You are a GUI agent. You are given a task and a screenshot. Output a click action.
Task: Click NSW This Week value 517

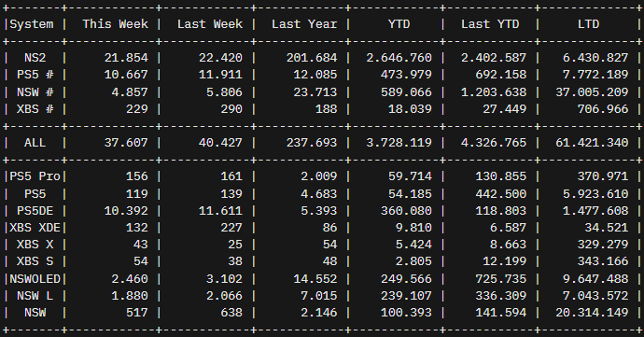[137, 313]
